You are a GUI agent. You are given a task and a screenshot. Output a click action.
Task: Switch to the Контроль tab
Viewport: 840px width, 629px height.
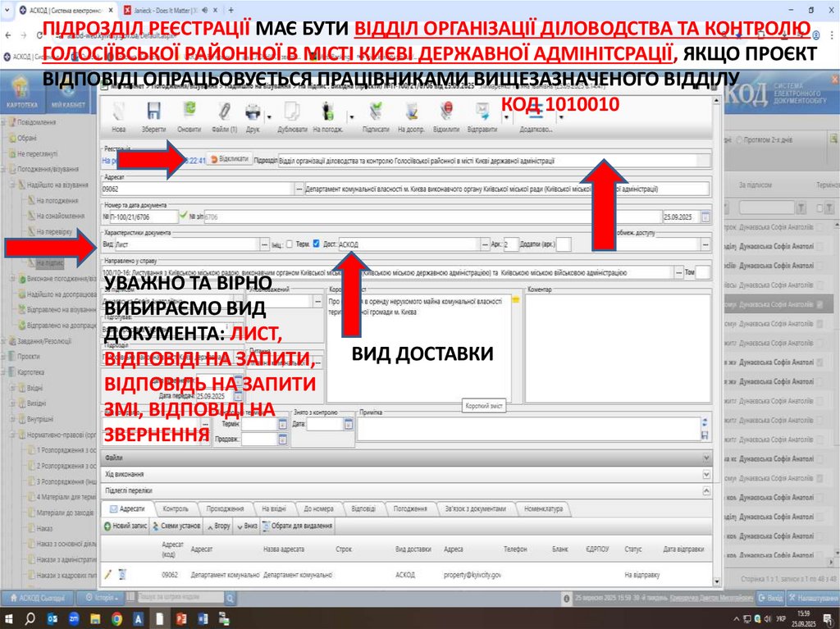pos(176,508)
